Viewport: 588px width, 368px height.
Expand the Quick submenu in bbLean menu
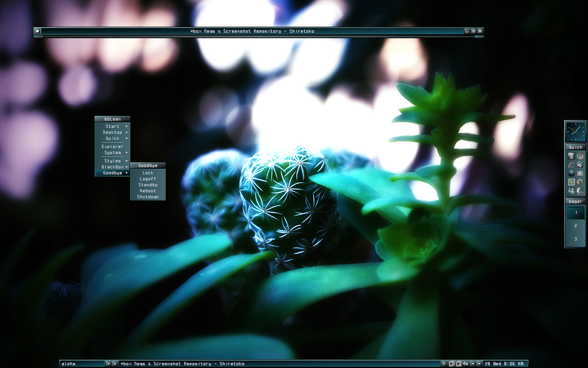[113, 138]
